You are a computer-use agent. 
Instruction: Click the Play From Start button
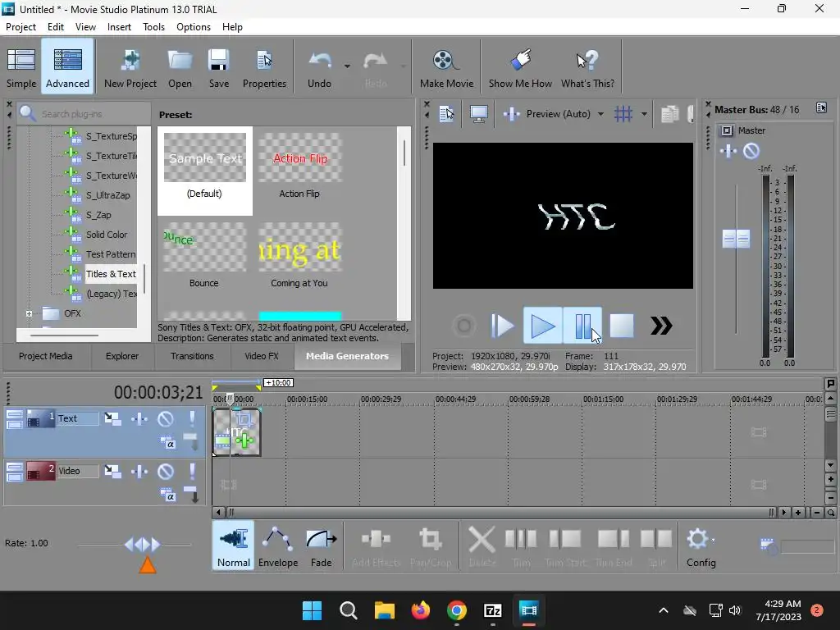point(502,326)
